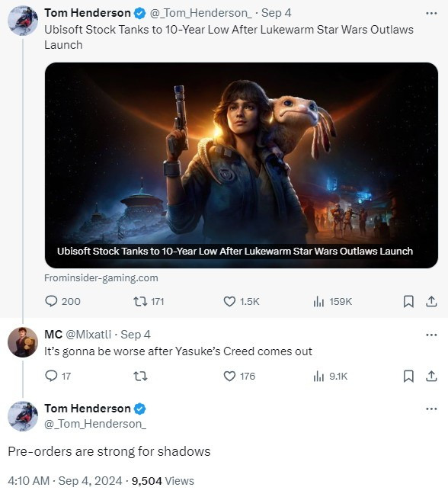This screenshot has width=448, height=497.
Task: Share MC's reply tweet
Action: 431,377
